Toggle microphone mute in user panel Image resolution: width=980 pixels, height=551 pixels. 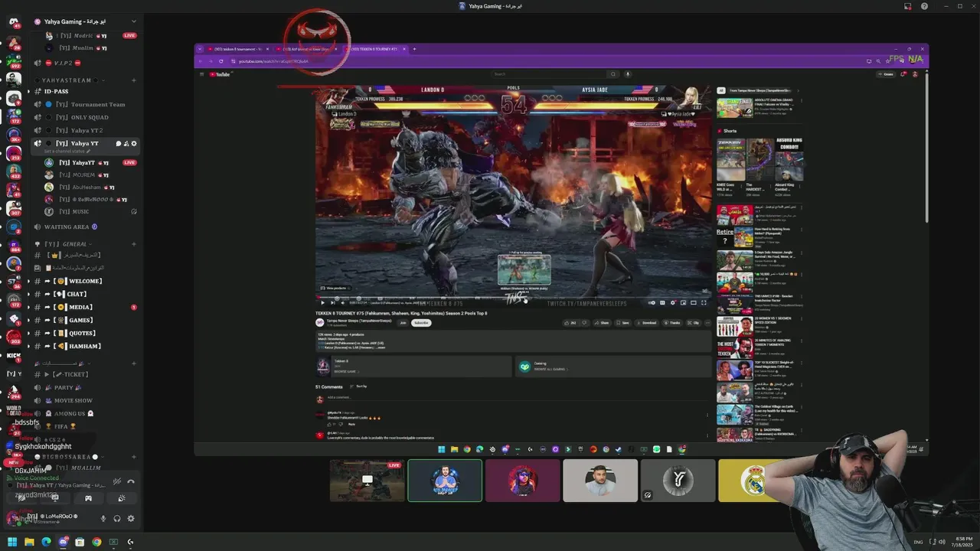tap(103, 518)
